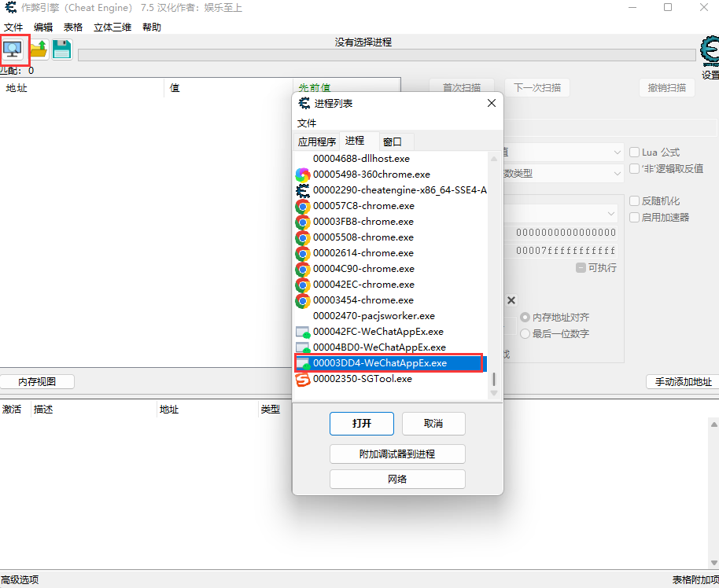This screenshot has width=719, height=588.
Task: Click the 00005508-chrome.exe Chrome icon
Action: (303, 237)
